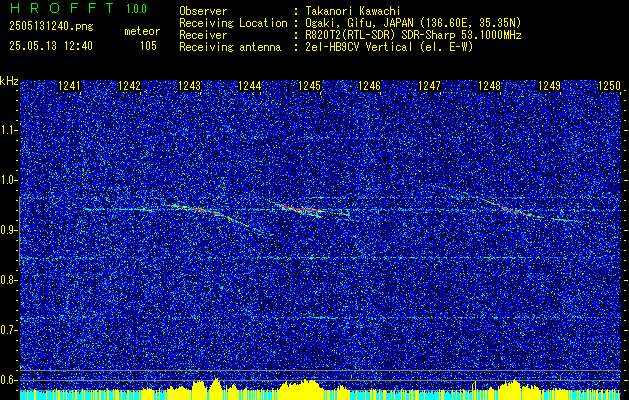The height and width of the screenshot is (400, 629).
Task: Click the R820T2(RTL-SDR) SDR-Sharp receiver value
Action: (x=413, y=35)
